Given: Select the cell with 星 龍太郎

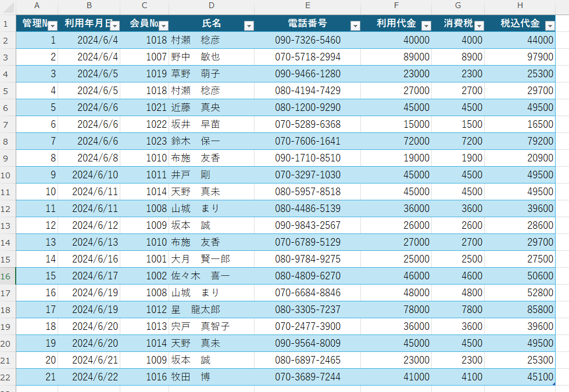Looking at the screenshot, I should click(x=212, y=310).
